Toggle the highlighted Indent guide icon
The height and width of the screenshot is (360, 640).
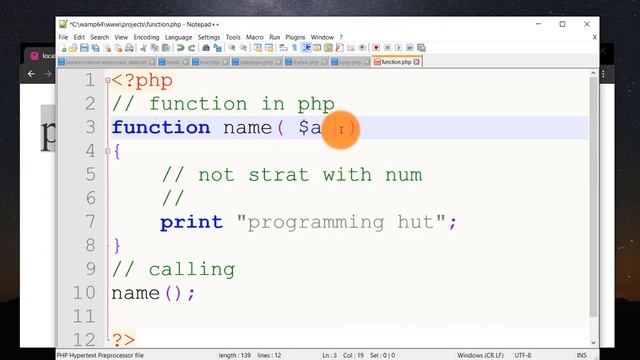point(306,48)
